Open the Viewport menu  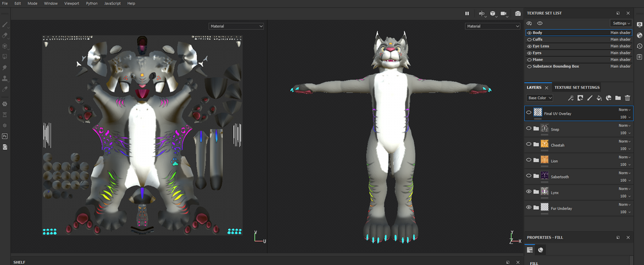click(x=72, y=3)
